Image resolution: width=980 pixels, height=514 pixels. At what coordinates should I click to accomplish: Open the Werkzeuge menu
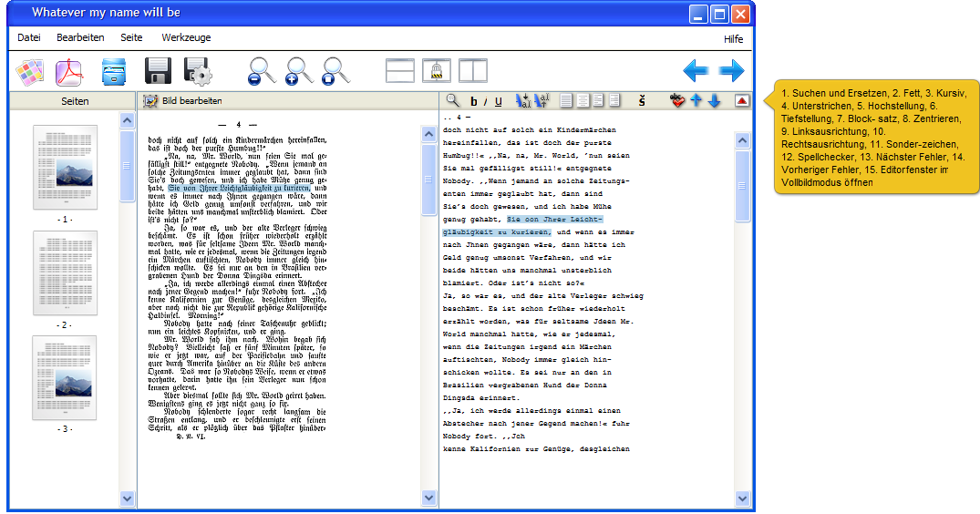tap(186, 37)
